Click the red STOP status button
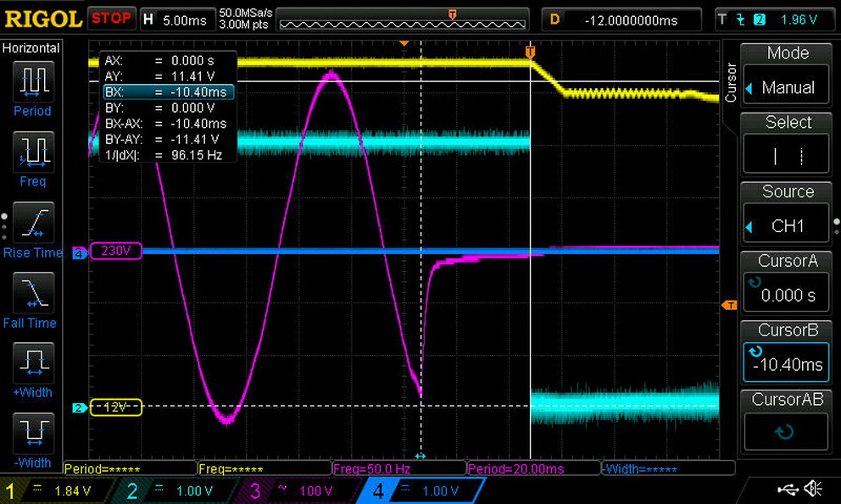Image resolution: width=841 pixels, height=504 pixels. (x=111, y=18)
